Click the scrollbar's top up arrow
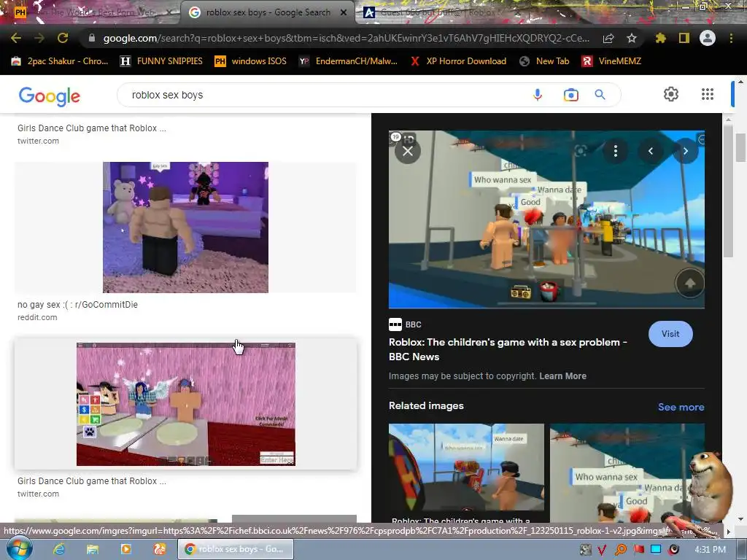The height and width of the screenshot is (560, 747). [x=740, y=82]
